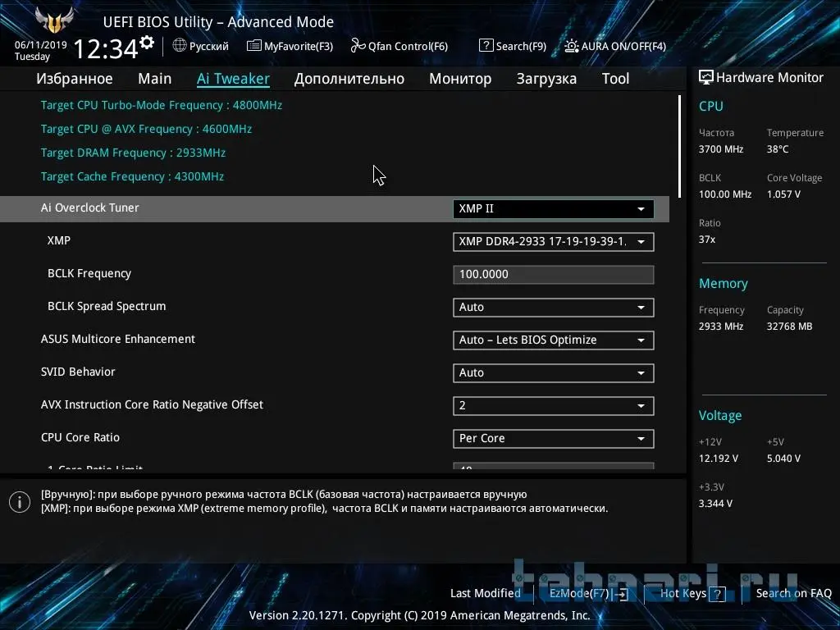Viewport: 840px width, 630px height.
Task: Open AVX Instruction Core Ratio Offset dropdown
Action: tap(554, 406)
